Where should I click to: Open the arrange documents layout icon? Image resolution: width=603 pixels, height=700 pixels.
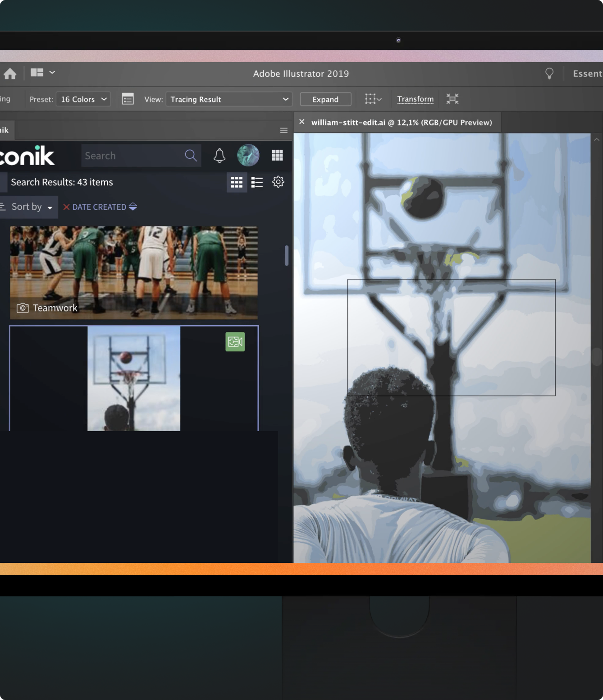pos(43,73)
